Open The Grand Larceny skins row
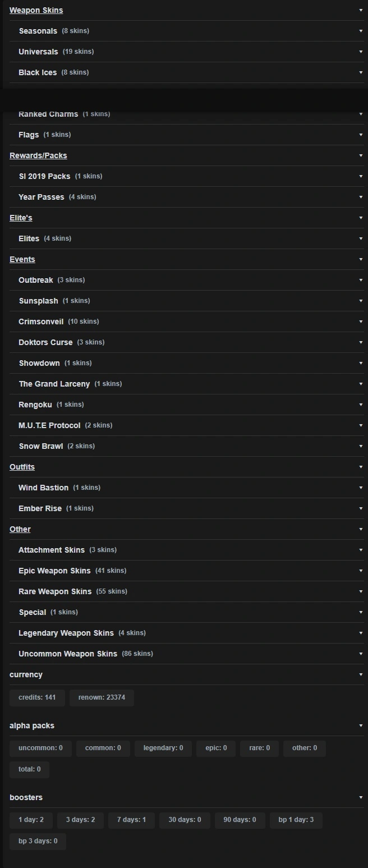This screenshot has height=868, width=368. click(x=187, y=384)
